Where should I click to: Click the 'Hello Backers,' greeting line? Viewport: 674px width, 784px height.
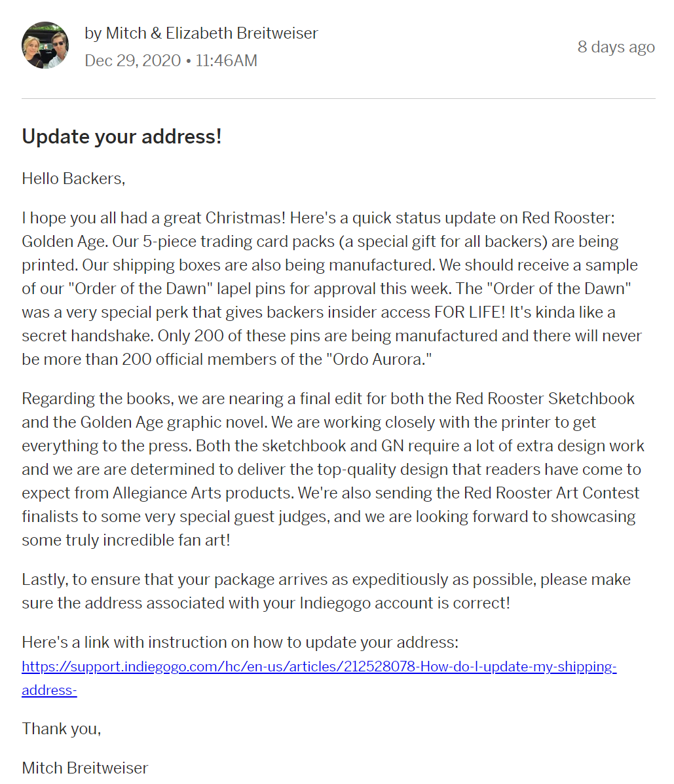73,179
